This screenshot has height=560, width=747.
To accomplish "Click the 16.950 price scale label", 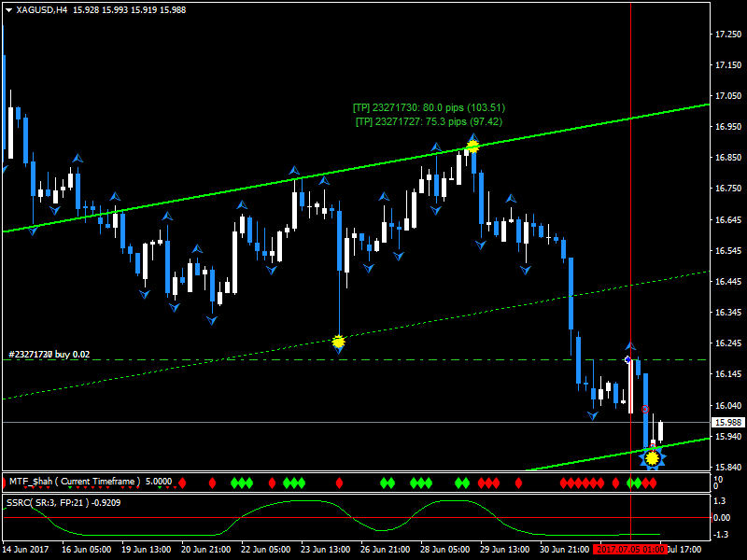I will (x=728, y=127).
